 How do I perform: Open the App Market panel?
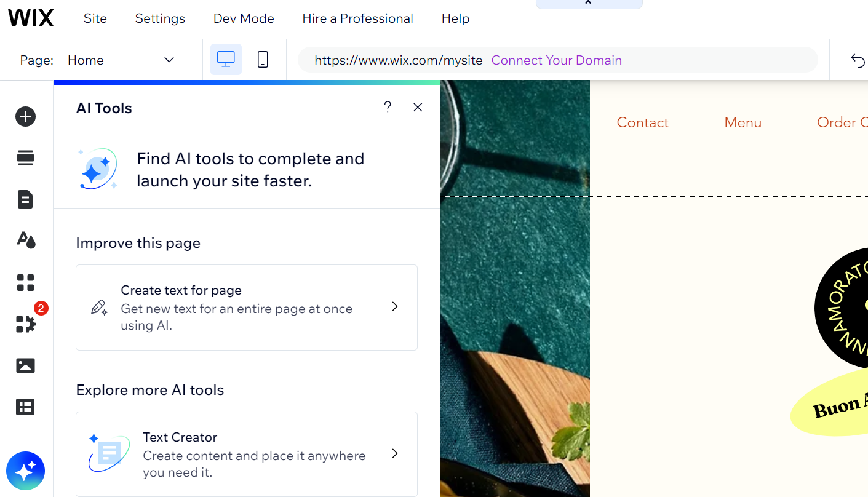25,282
